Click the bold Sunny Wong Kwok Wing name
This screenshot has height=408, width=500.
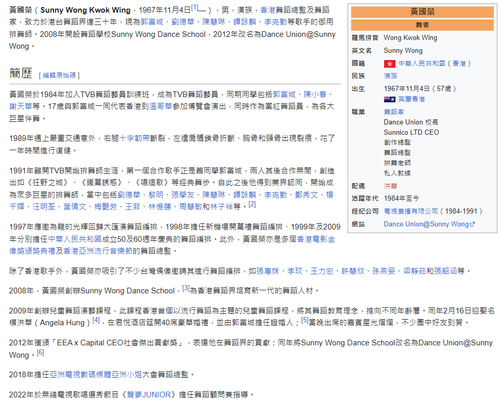(x=85, y=10)
